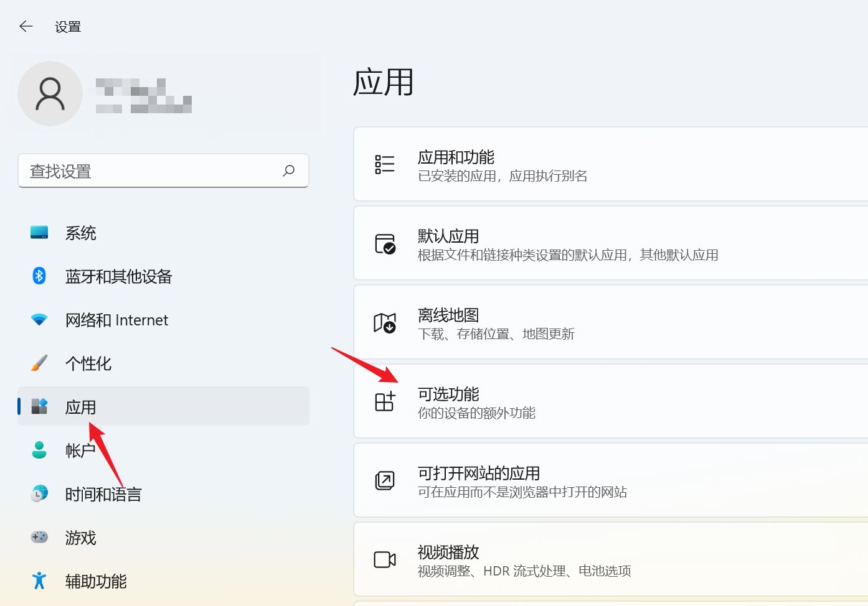868x606 pixels.
Task: Select the 应用 icon in sidebar
Action: 39,406
